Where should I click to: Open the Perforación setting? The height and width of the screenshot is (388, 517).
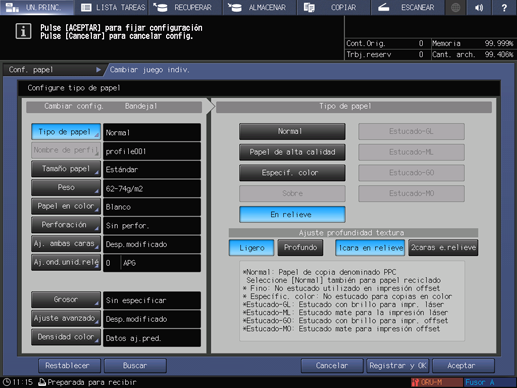pyautogui.click(x=66, y=225)
